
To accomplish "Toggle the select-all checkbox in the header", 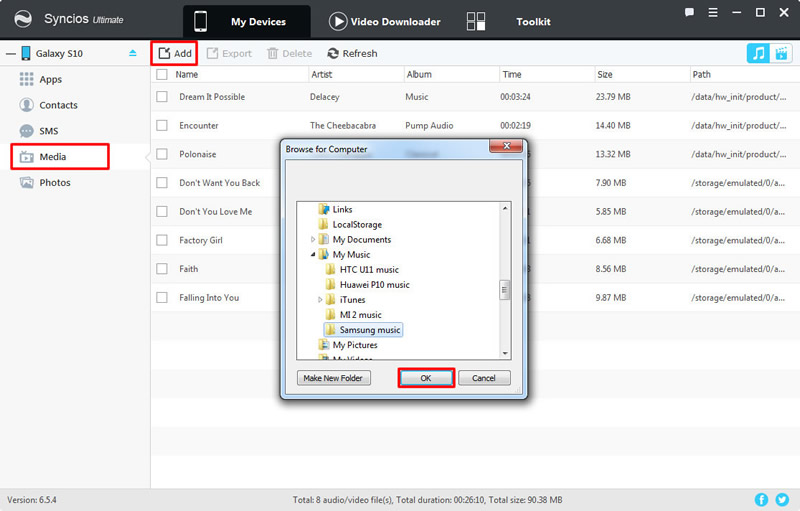I will pos(162,74).
